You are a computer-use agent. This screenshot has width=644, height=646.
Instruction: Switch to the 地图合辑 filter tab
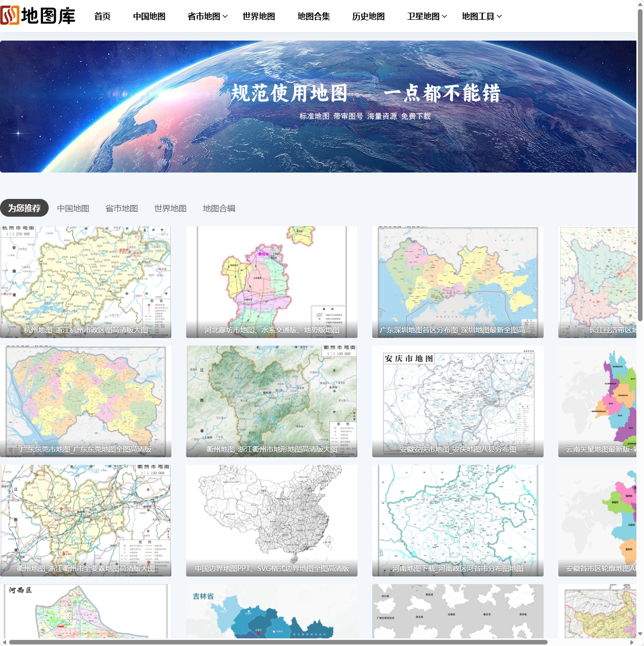[219, 208]
